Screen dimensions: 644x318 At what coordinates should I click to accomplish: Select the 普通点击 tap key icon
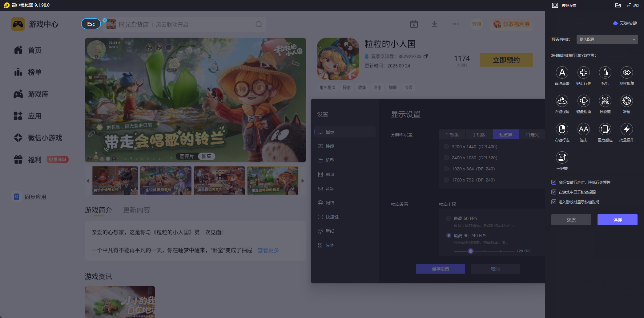(x=562, y=73)
